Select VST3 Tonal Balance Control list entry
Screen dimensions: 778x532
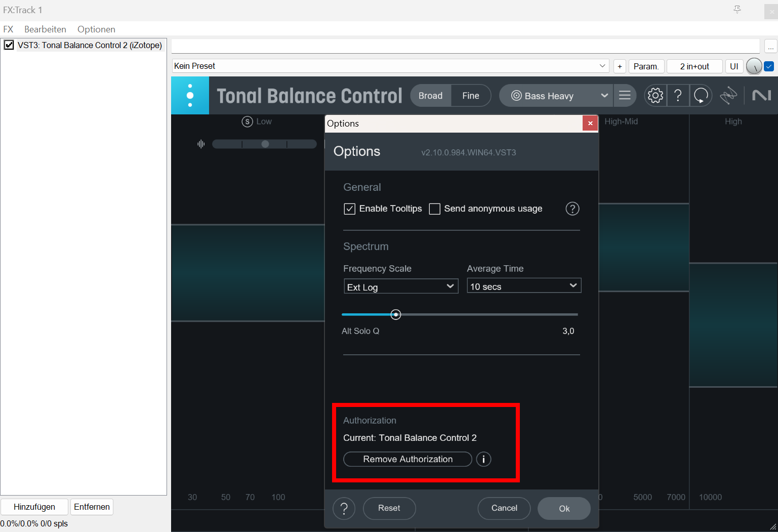(x=90, y=45)
